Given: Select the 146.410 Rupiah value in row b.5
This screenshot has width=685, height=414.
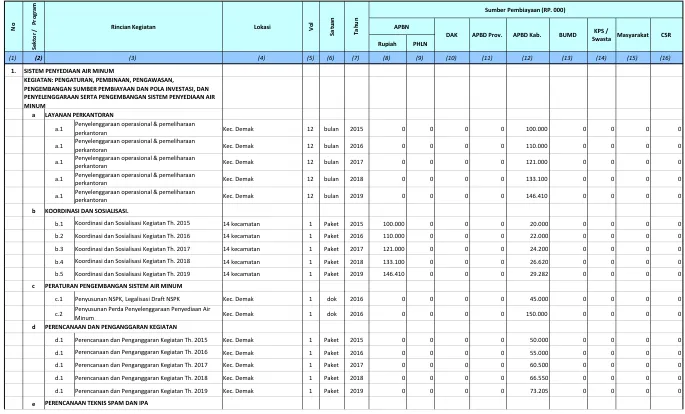Looking at the screenshot, I should tap(394, 274).
